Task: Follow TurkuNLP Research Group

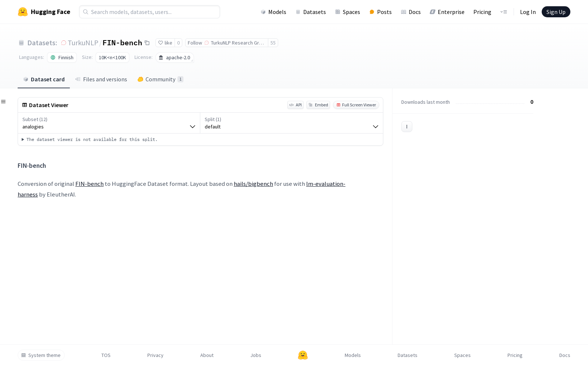Action: coord(226,43)
